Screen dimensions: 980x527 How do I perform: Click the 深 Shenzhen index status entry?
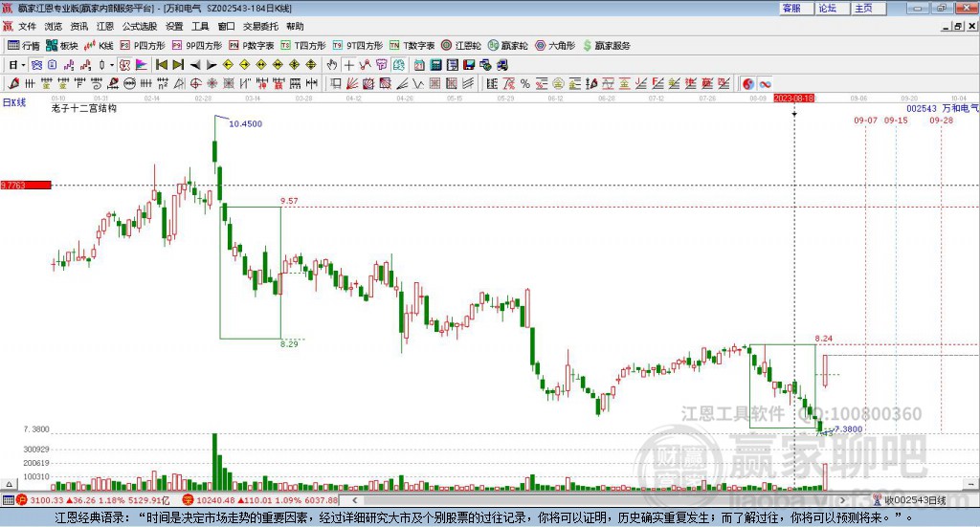coord(260,500)
